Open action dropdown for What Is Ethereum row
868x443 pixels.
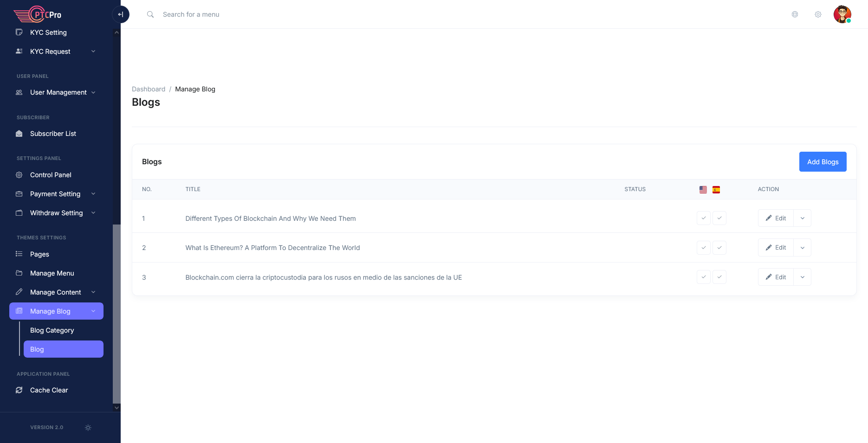[x=803, y=248]
